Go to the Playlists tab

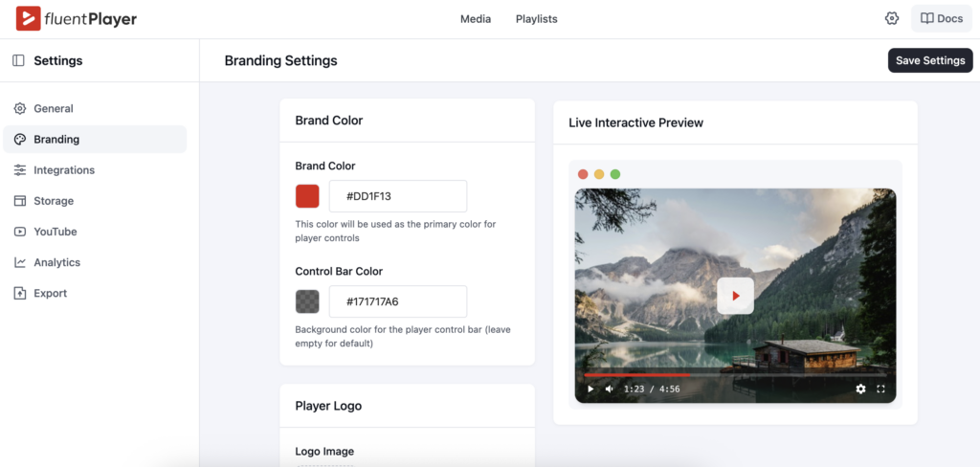[x=536, y=19]
